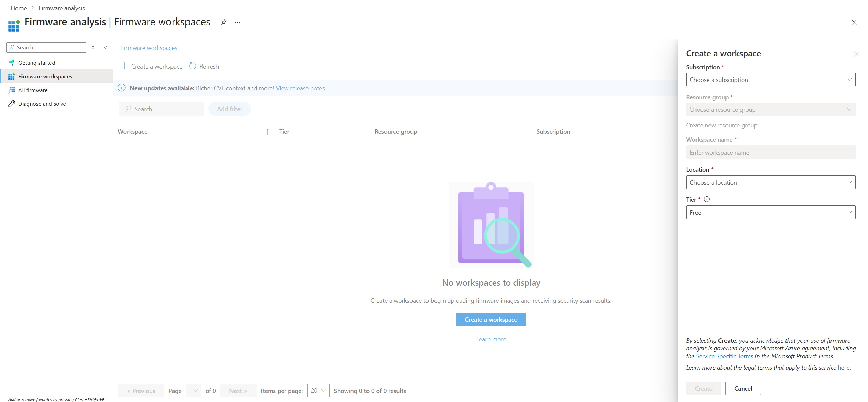The image size is (868, 402).
Task: Click the info icon in updates banner
Action: (x=122, y=88)
